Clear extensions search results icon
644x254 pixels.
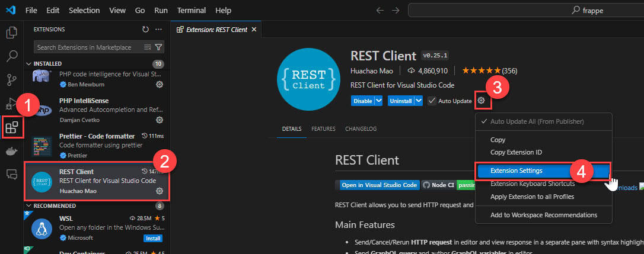pyautogui.click(x=148, y=47)
